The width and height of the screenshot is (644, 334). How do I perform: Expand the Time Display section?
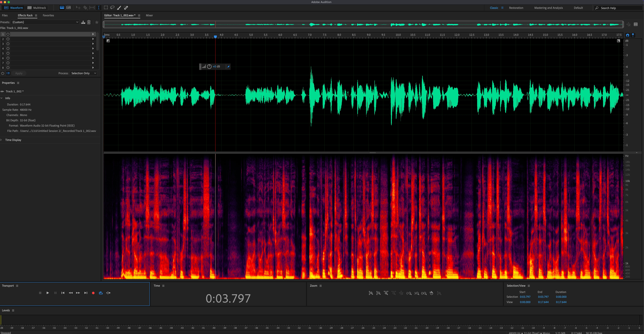click(2, 140)
